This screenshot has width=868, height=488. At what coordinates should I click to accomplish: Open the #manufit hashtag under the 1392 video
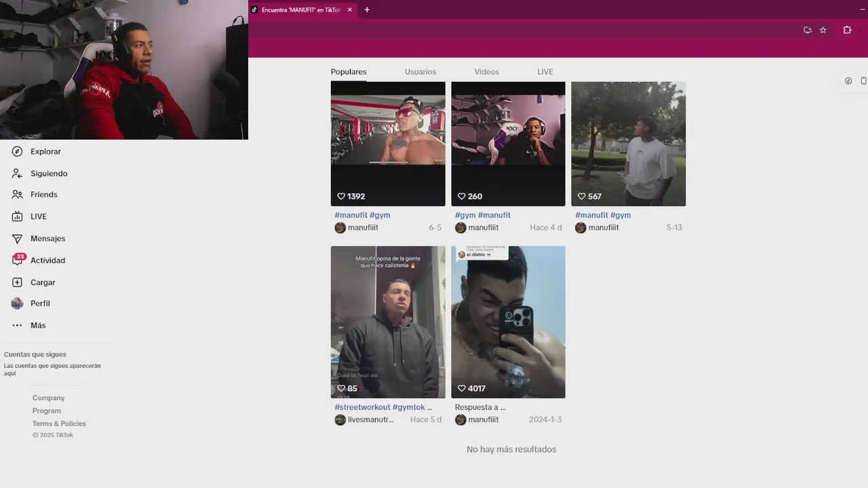351,215
